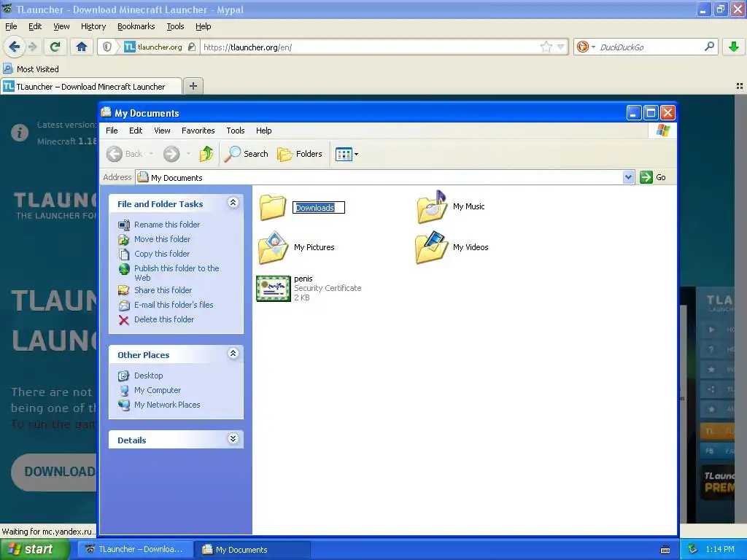
Task: Click browser Back arrow button
Action: click(x=15, y=47)
